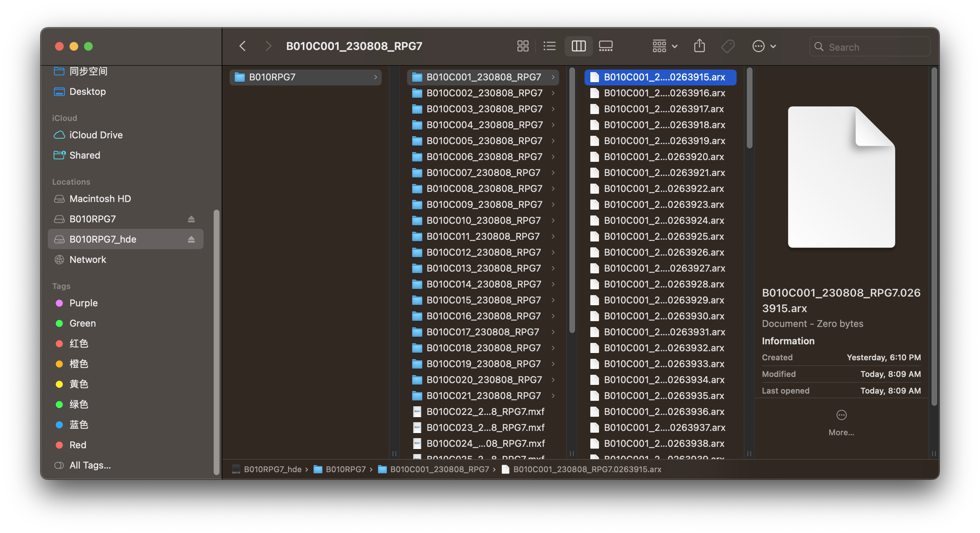Screen dimensions: 980x533
Task: Eject the B010RPG7 volume
Action: 191,219
